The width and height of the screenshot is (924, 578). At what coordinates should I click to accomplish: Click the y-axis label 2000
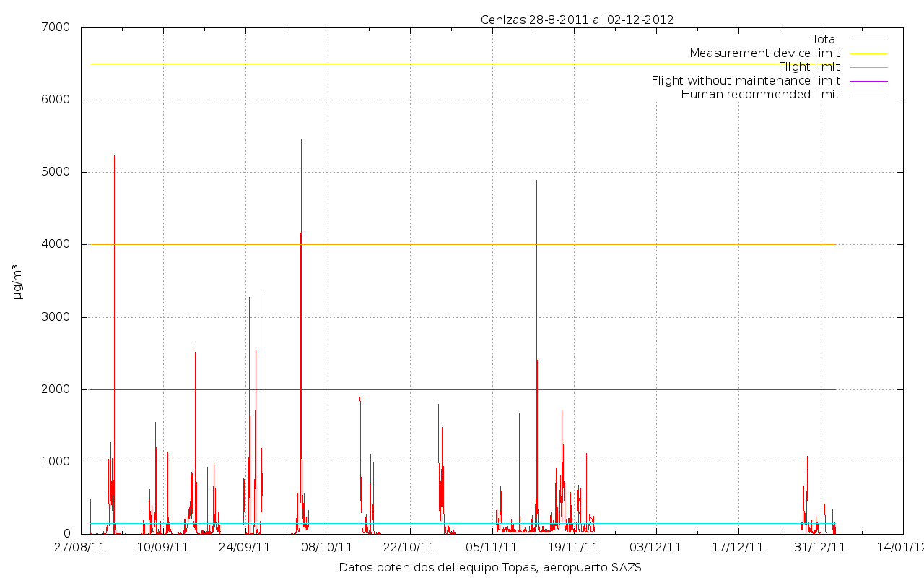57,389
